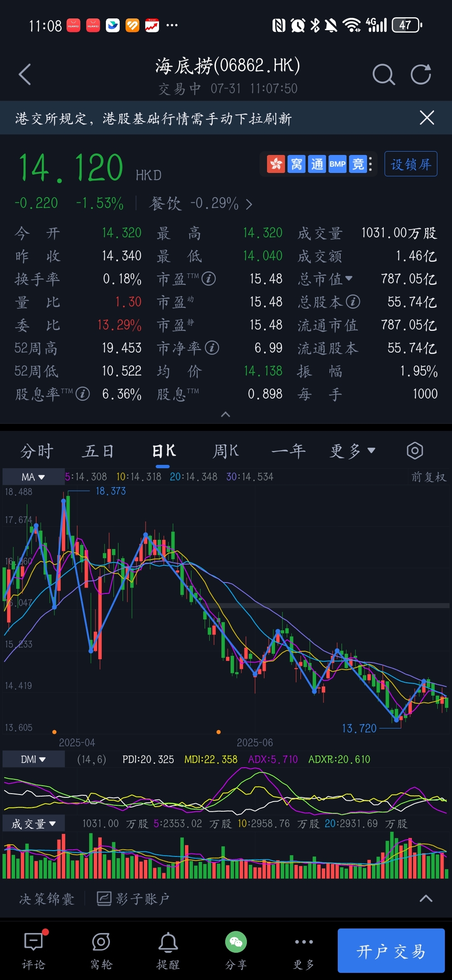Image resolution: width=452 pixels, height=980 pixels.
Task: Tap the blue 窝 badge
Action: pyautogui.click(x=296, y=164)
